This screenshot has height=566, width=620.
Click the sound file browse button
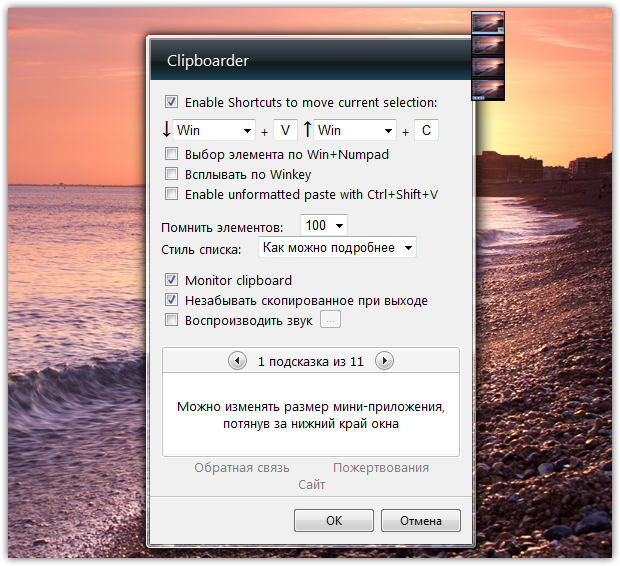[331, 320]
